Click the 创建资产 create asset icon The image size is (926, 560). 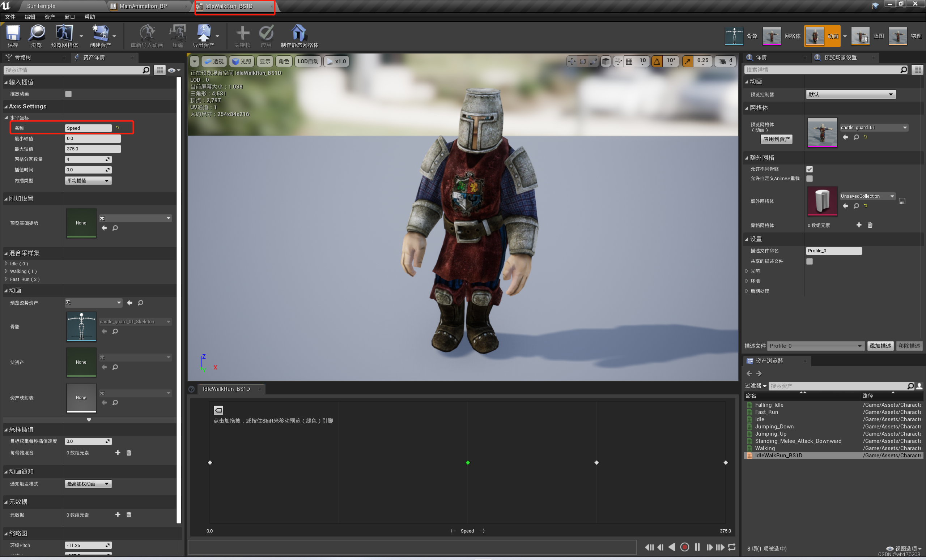100,36
